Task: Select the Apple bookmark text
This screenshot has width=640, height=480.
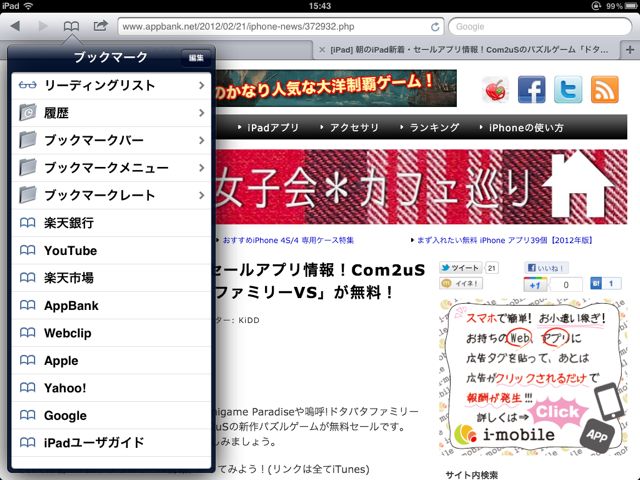Action: (x=61, y=361)
